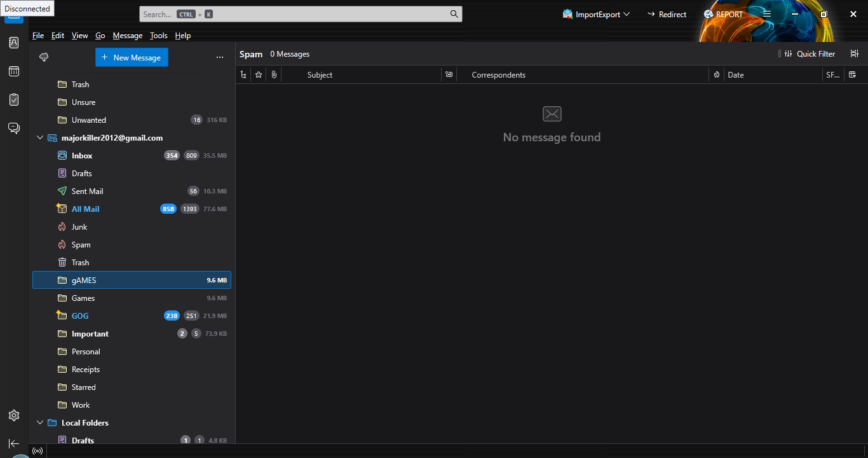This screenshot has width=868, height=458.
Task: Open the Address Book space
Action: pos(14,43)
